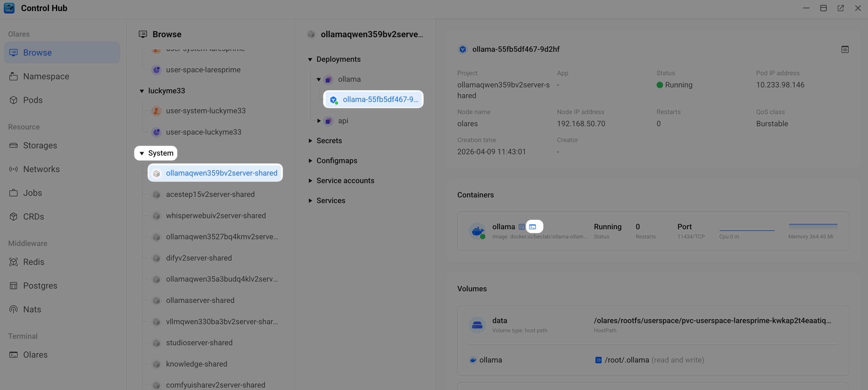Screen dimensions: 868x390
Task: Open Pods in the sidebar
Action: coord(33,100)
